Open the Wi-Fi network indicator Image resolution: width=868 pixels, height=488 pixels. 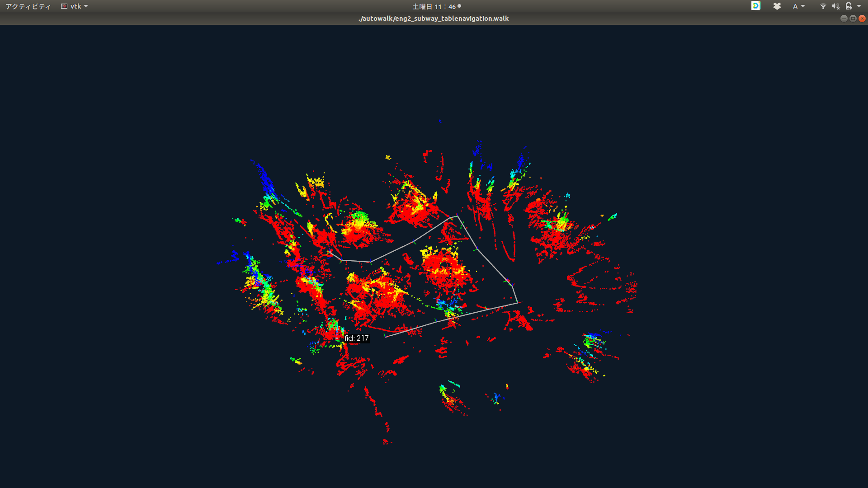coord(823,6)
